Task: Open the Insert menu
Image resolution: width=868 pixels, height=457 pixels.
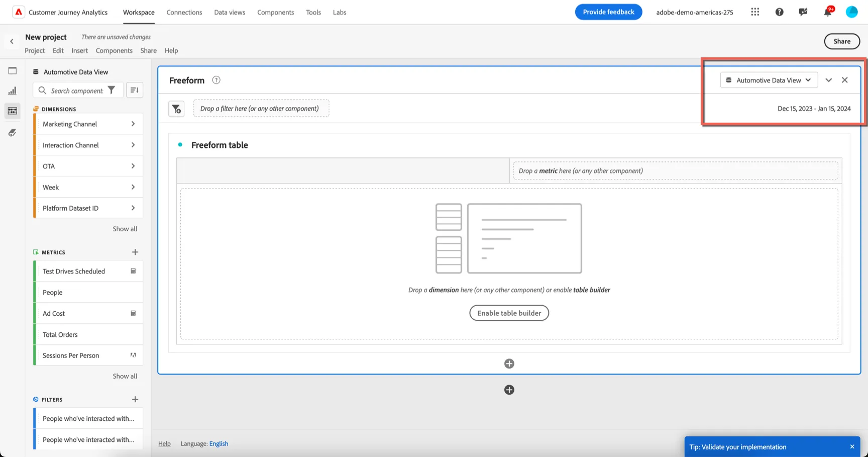Action: tap(79, 50)
